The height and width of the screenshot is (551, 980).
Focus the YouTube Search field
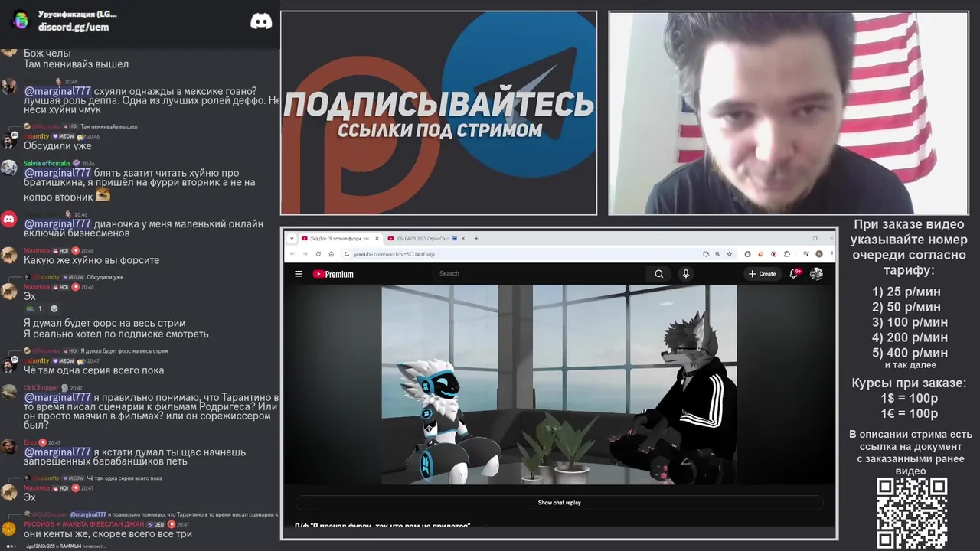[x=540, y=273]
